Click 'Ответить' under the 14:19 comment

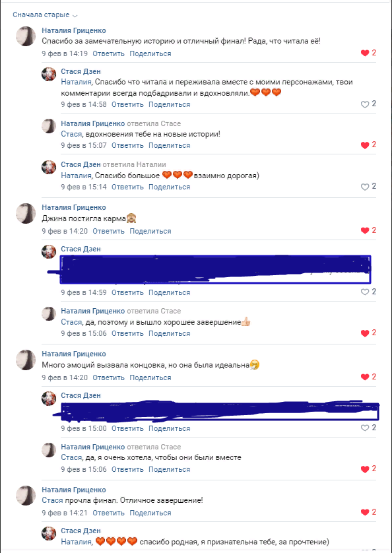tap(108, 53)
